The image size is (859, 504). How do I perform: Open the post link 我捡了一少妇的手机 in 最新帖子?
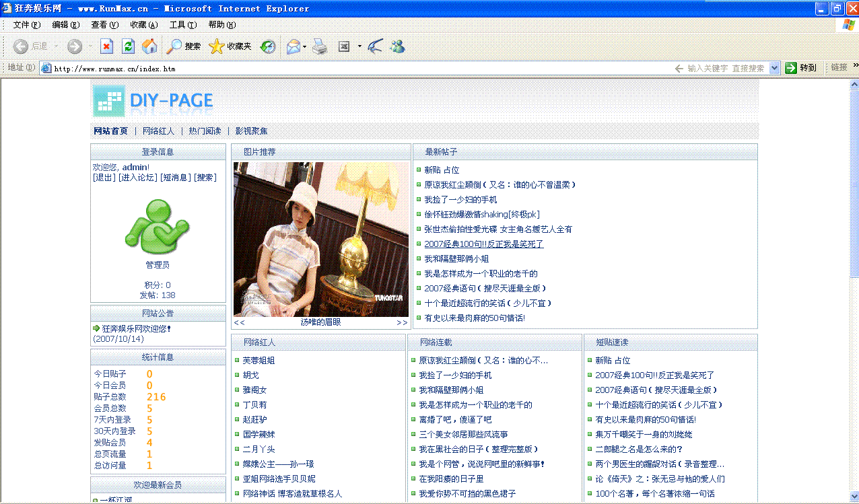[x=460, y=200]
